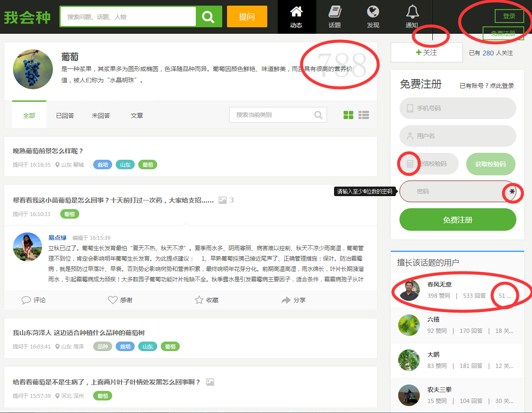Click the green 免费注册 submit button
The image size is (532, 413).
click(x=457, y=220)
